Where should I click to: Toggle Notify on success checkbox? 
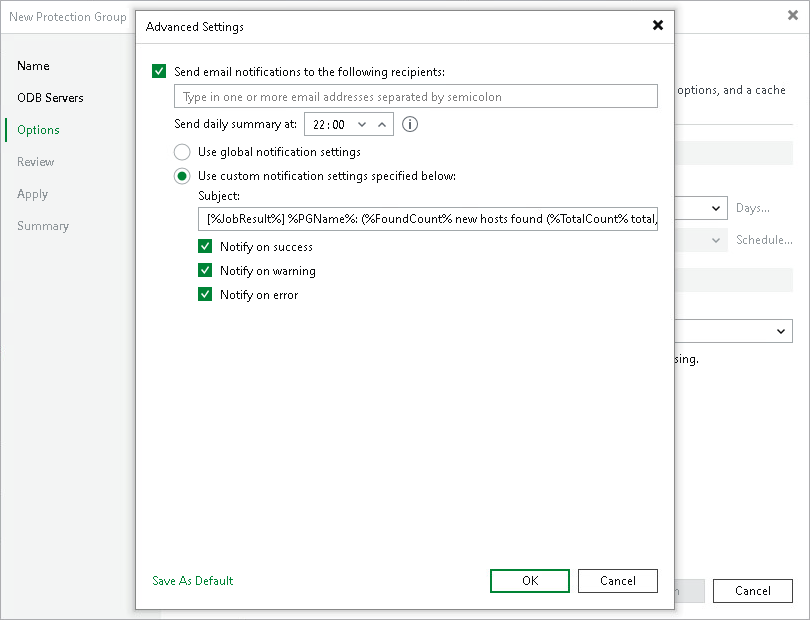tap(205, 246)
